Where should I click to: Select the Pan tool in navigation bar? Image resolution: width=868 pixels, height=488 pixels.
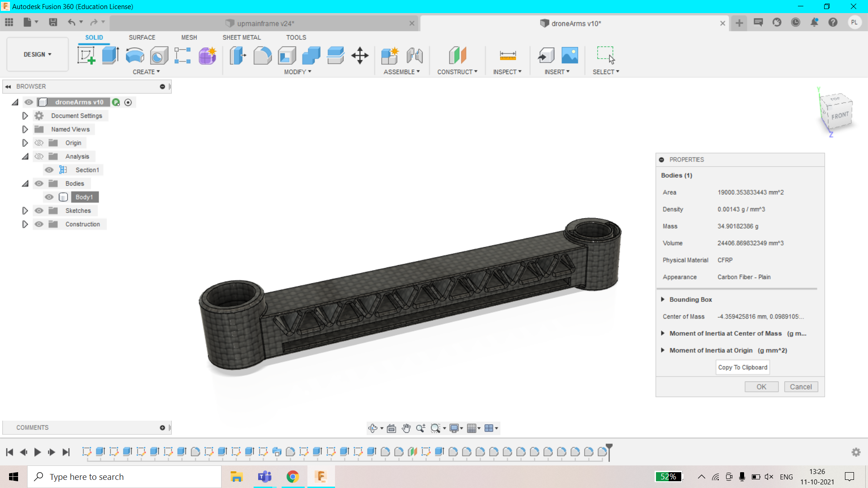pyautogui.click(x=406, y=428)
